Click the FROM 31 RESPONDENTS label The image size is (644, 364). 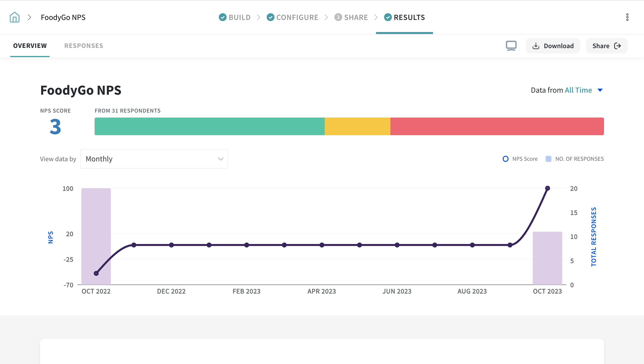[127, 111]
